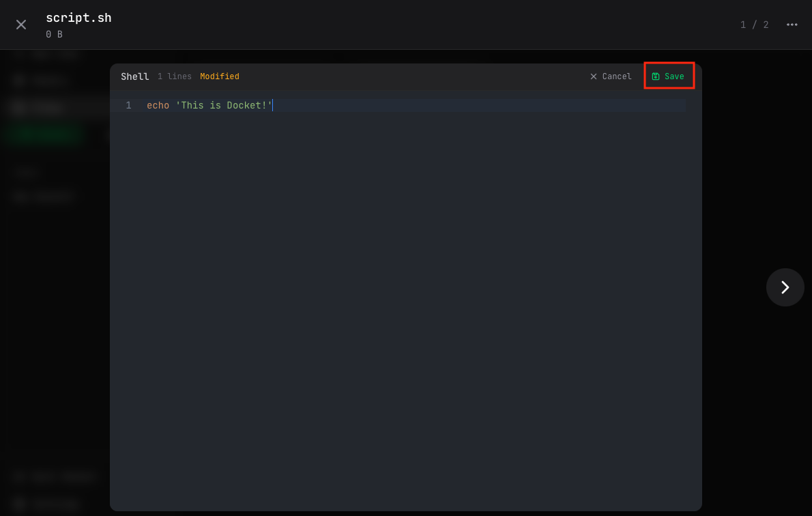Close the file viewer with the X icon
The image size is (812, 516).
(20, 25)
